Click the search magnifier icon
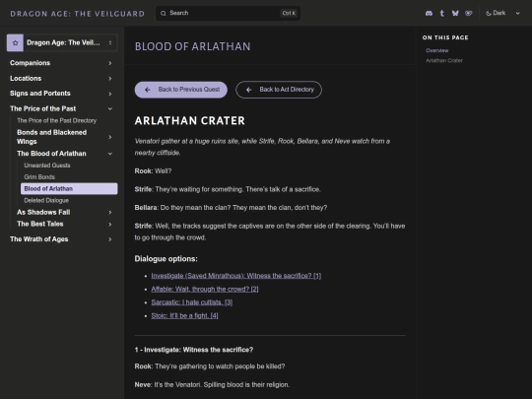 pos(164,13)
